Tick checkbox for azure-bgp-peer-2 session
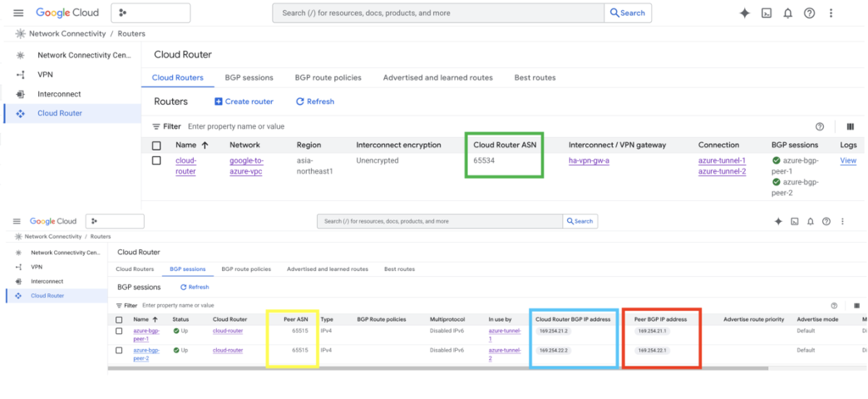Viewport: 868px width, 399px height. pyautogui.click(x=119, y=351)
